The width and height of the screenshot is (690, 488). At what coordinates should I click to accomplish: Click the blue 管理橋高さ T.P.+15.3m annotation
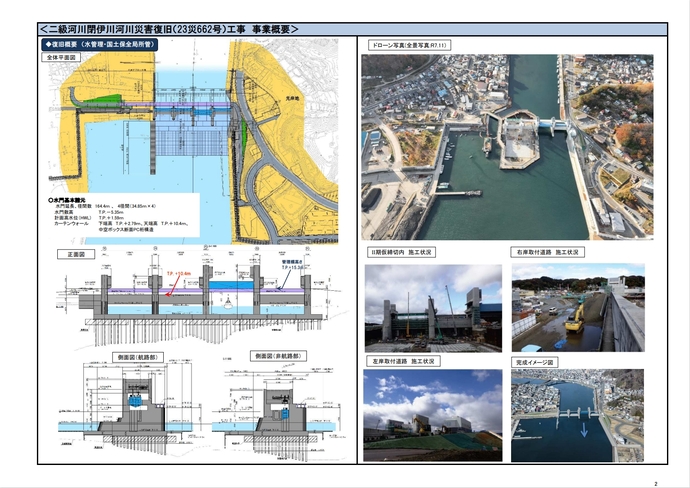click(292, 264)
